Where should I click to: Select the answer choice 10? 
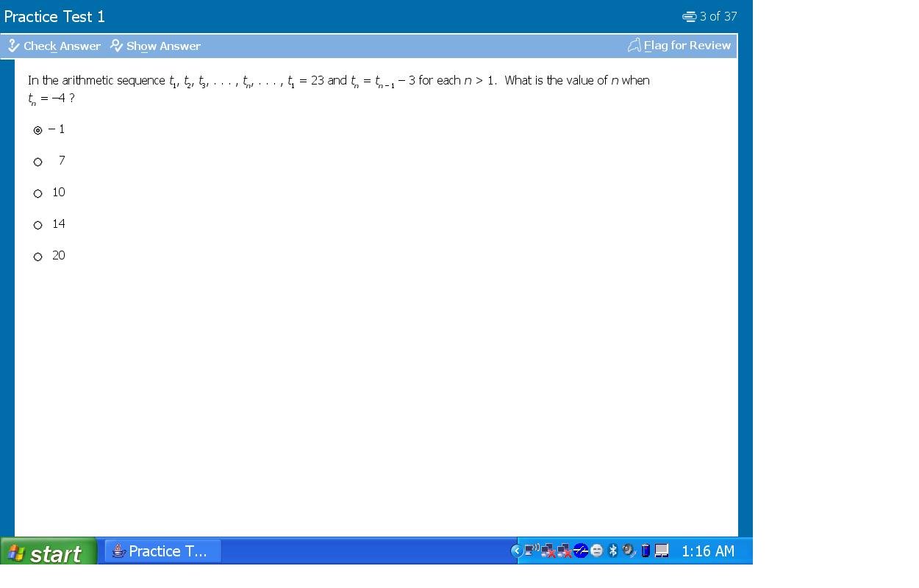tap(38, 193)
